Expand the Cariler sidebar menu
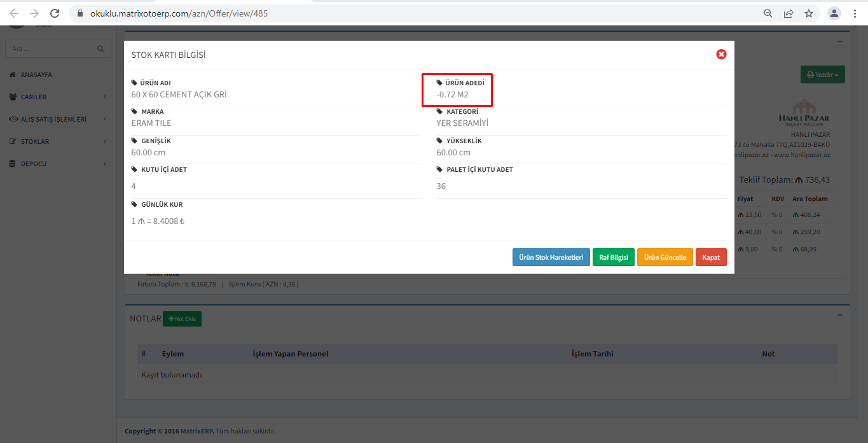 point(58,97)
